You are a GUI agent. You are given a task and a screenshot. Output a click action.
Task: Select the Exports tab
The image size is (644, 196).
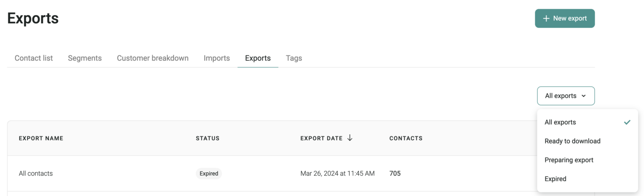[x=258, y=58]
